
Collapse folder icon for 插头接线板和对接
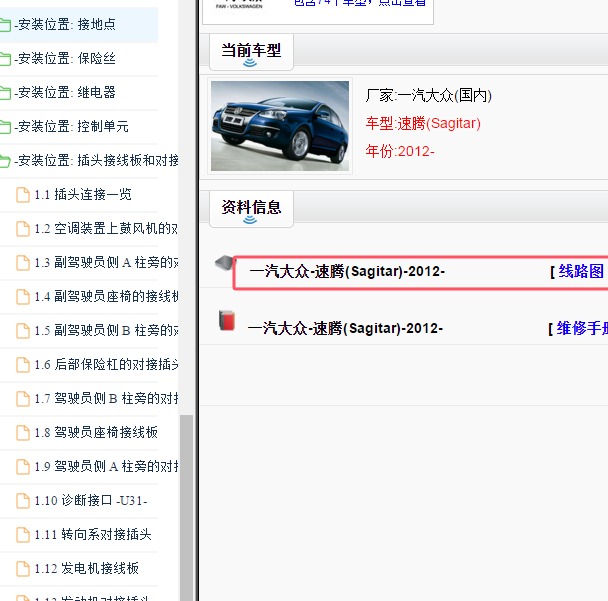[5, 161]
